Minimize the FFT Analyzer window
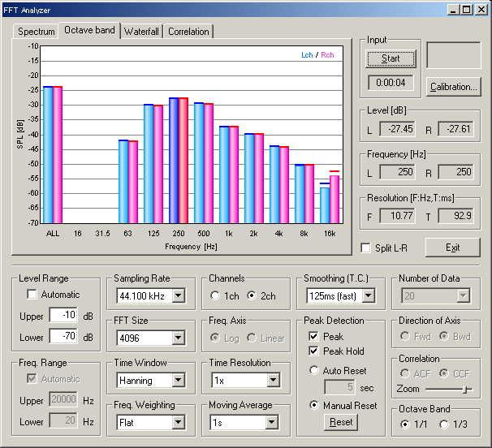This screenshot has height=448, width=492. click(452, 10)
